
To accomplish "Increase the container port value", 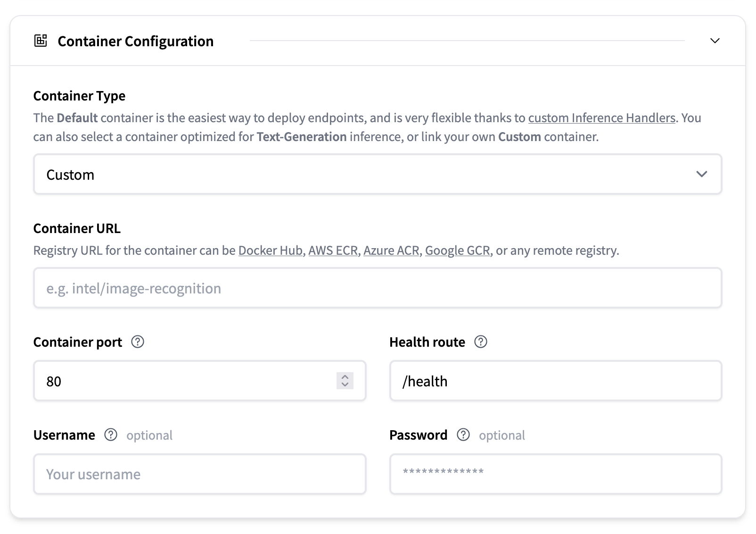I will point(345,377).
